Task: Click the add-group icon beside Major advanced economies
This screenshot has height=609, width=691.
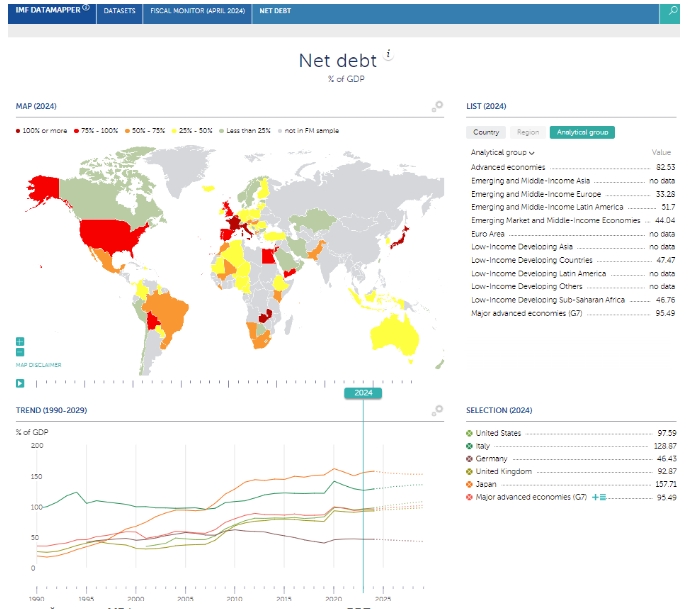Action: [x=599, y=497]
